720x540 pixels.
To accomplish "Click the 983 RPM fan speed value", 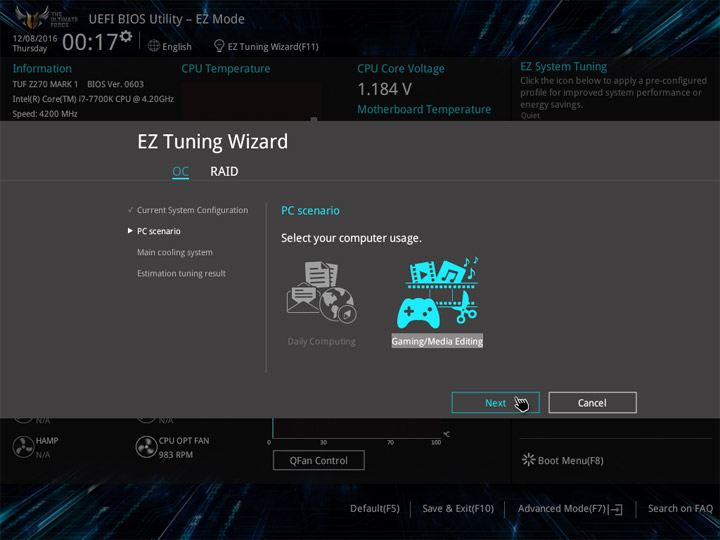I will tap(176, 455).
